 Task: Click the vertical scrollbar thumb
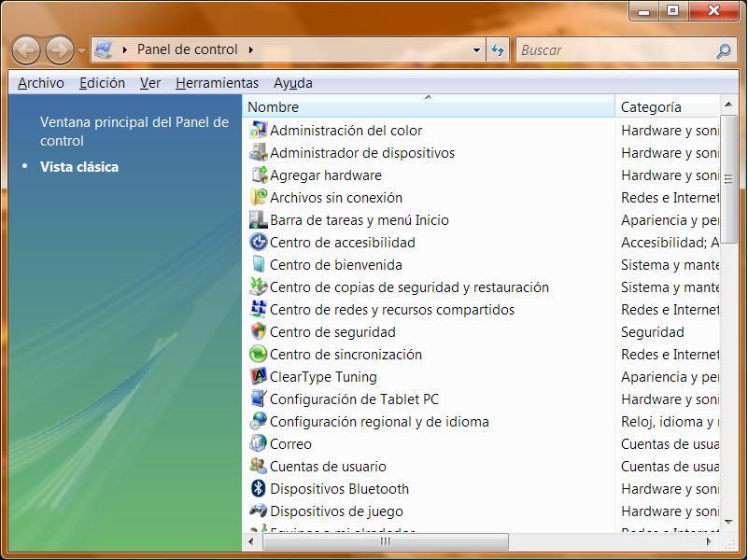pyautogui.click(x=728, y=178)
